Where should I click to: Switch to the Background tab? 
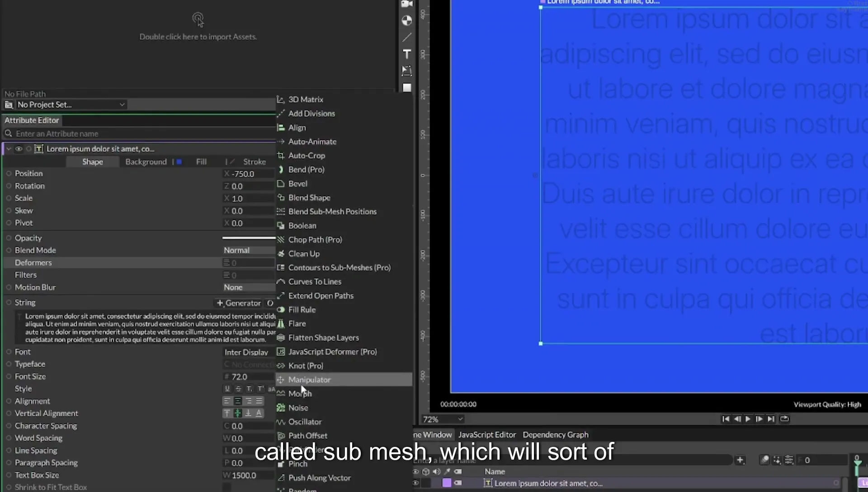146,162
